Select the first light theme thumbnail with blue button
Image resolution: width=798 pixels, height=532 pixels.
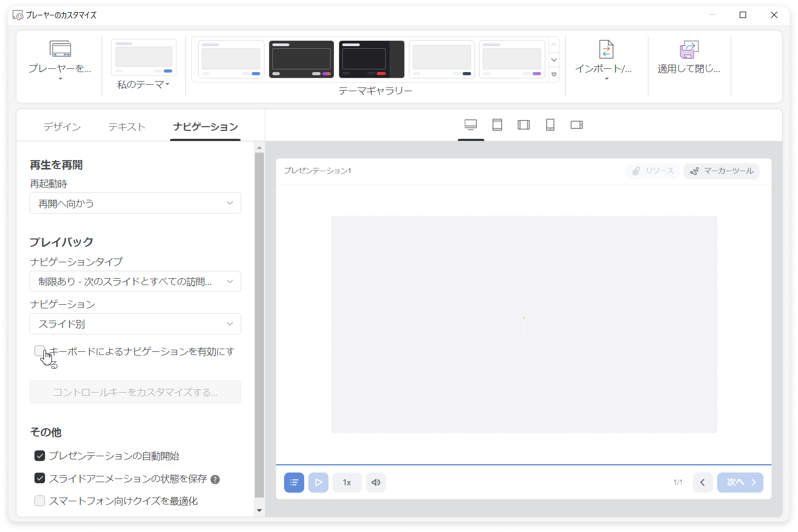[231, 59]
